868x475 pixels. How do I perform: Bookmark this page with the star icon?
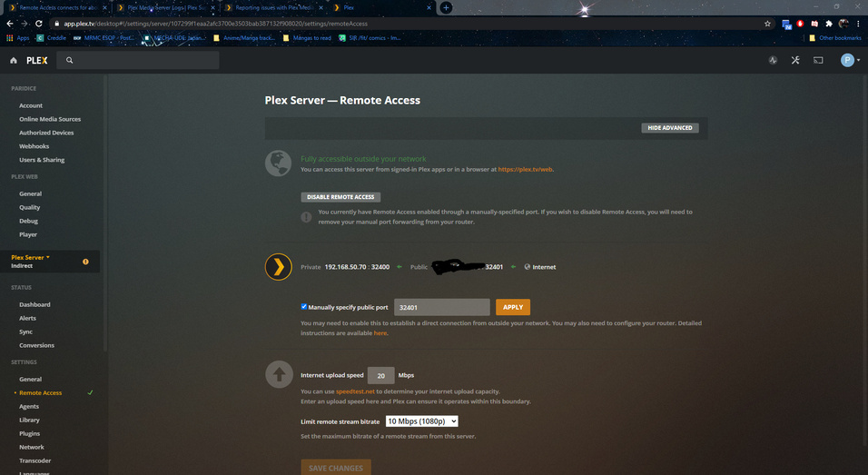(x=767, y=24)
